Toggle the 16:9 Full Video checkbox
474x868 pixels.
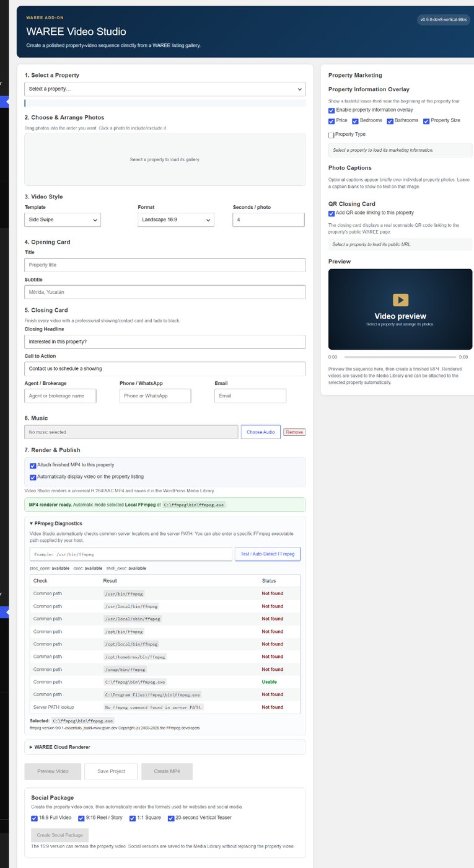coord(34,818)
